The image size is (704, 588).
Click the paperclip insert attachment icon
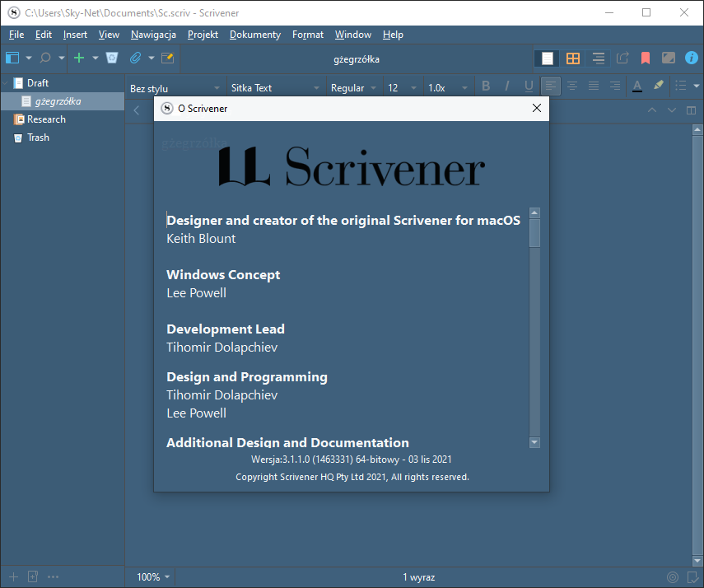135,58
